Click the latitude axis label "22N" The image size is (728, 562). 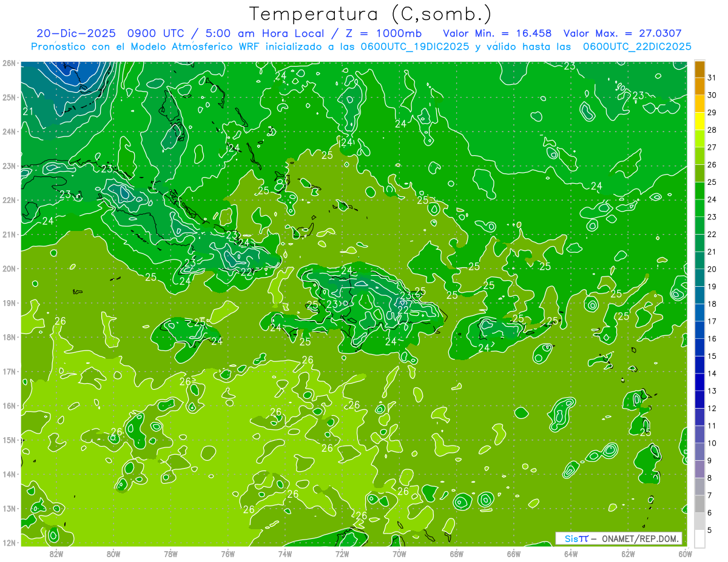[x=9, y=200]
